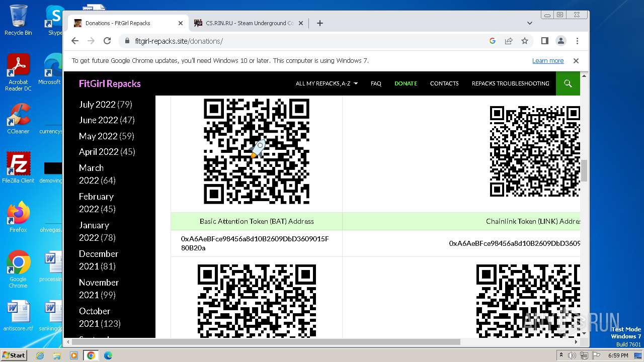Click the Basic Attention Token (BAT) Address header
This screenshot has height=362, width=644.
[x=257, y=221]
